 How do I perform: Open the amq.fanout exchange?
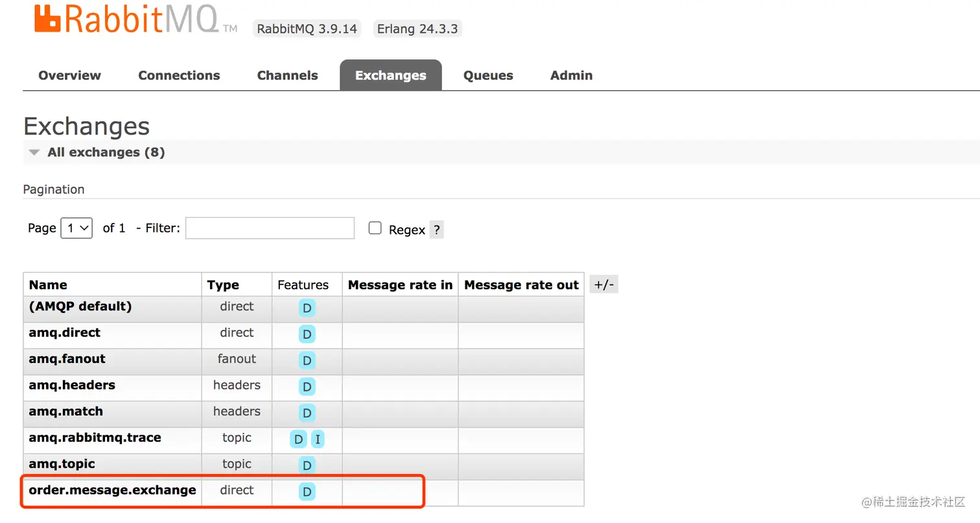(67, 358)
